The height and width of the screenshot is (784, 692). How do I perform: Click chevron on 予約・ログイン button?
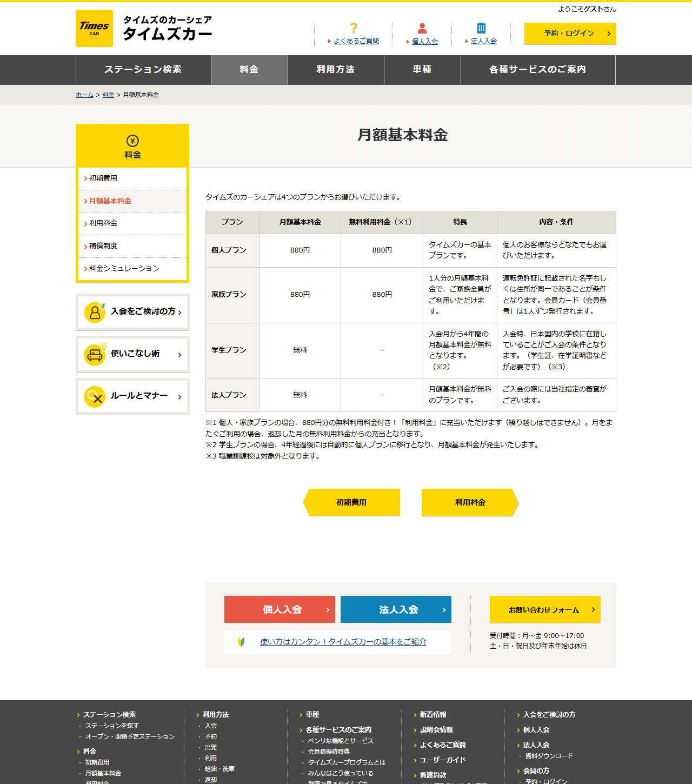click(609, 34)
